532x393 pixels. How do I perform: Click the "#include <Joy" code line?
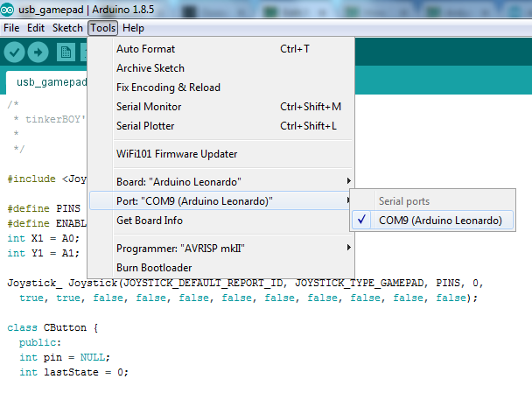tap(47, 179)
